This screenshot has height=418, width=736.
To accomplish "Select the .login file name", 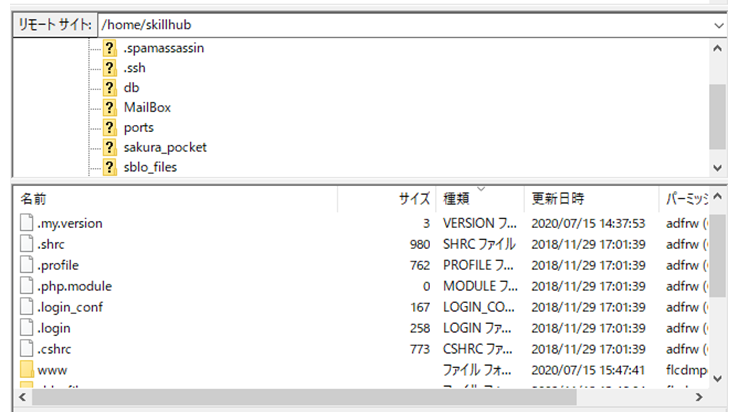I will [54, 328].
